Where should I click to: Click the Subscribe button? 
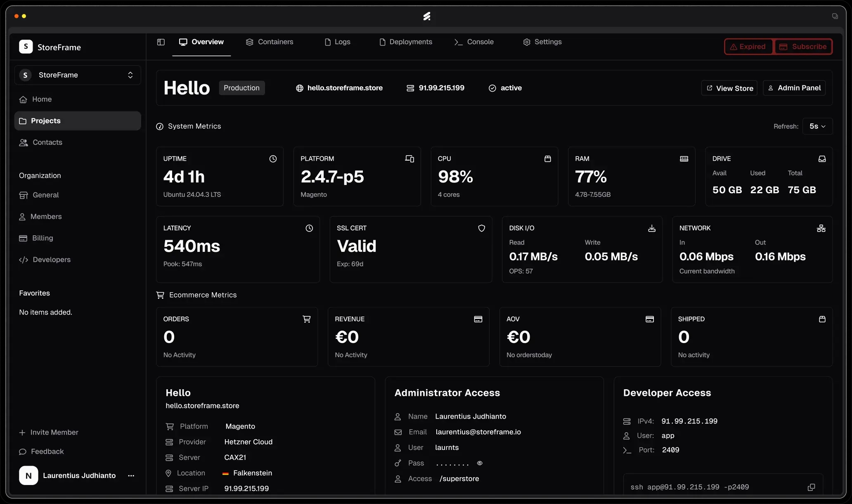[803, 46]
